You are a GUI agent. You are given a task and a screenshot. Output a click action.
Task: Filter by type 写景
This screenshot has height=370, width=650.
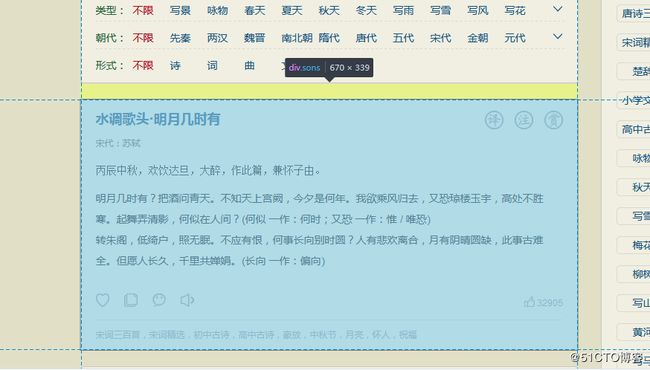tap(180, 10)
